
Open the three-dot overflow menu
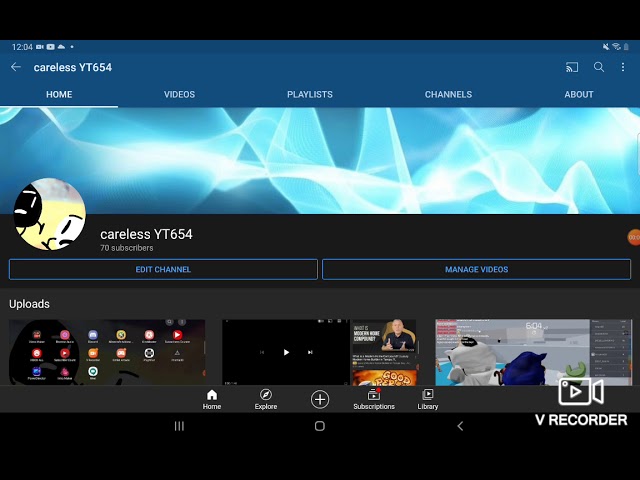pyautogui.click(x=623, y=67)
